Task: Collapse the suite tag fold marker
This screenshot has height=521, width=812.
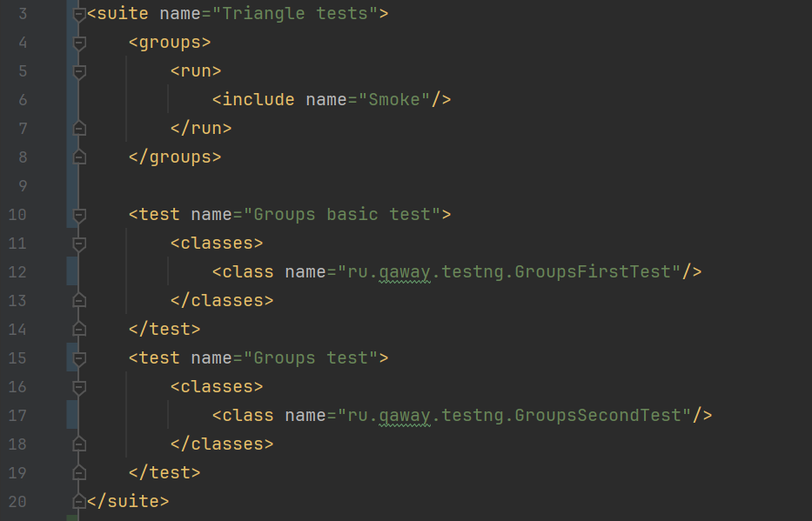Action: 79,15
